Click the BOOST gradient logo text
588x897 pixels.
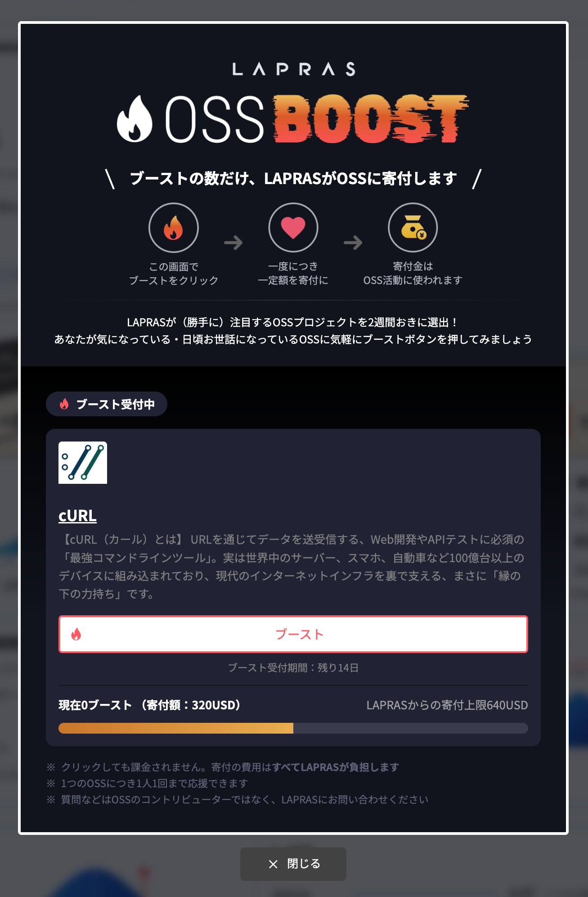pyautogui.click(x=371, y=119)
